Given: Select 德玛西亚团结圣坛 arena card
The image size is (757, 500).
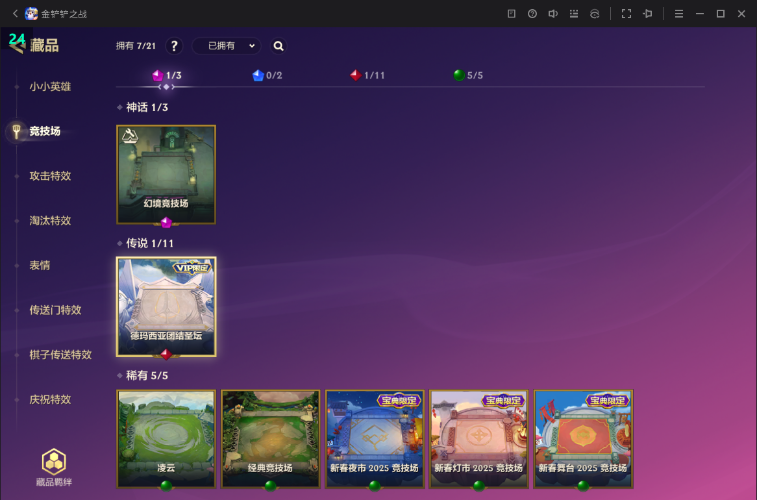Looking at the screenshot, I should coord(166,307).
